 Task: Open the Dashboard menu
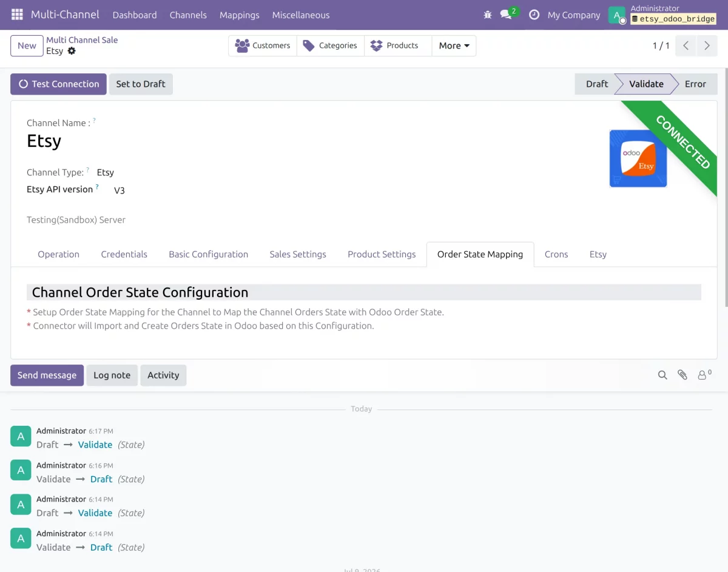[135, 15]
